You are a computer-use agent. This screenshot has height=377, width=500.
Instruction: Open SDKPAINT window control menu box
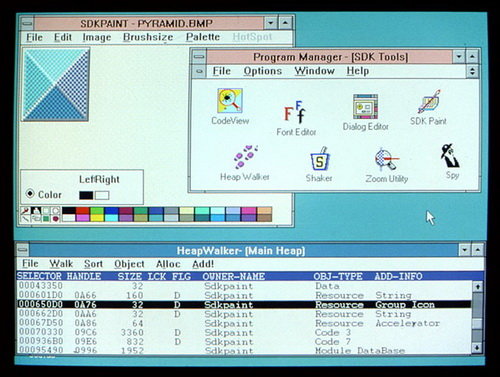point(27,23)
